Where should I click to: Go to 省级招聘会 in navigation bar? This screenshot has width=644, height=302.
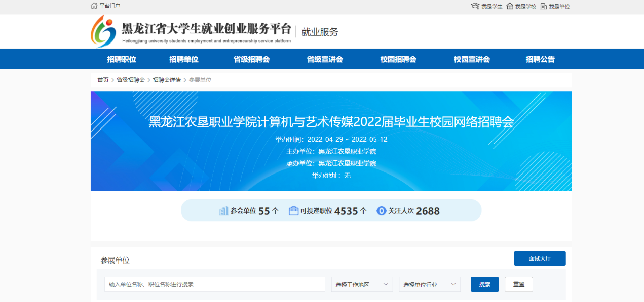point(251,59)
